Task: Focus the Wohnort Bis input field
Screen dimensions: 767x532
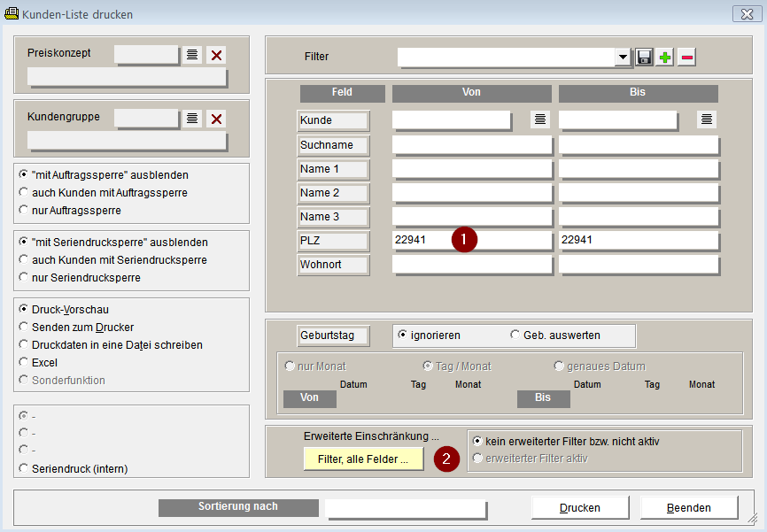Action: [x=639, y=264]
